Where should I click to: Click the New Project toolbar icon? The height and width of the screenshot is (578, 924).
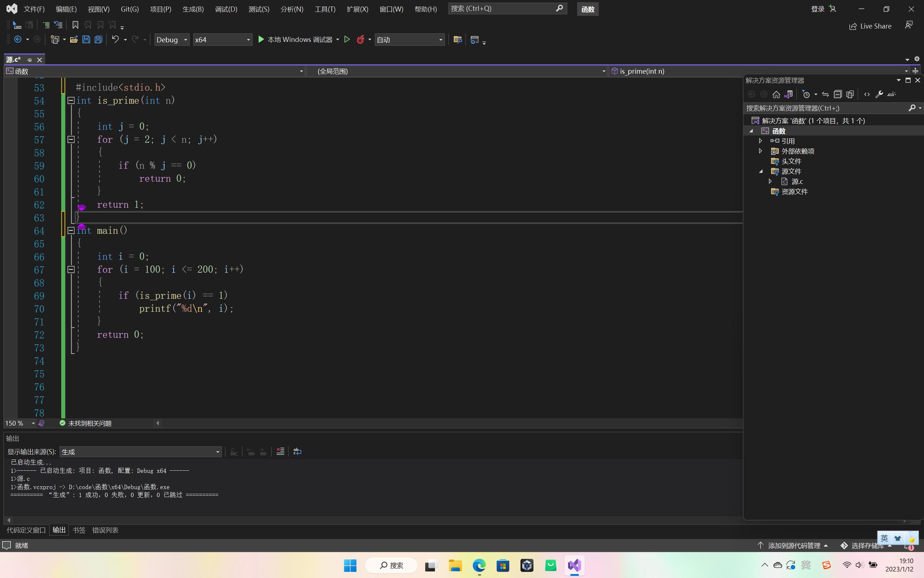[55, 39]
